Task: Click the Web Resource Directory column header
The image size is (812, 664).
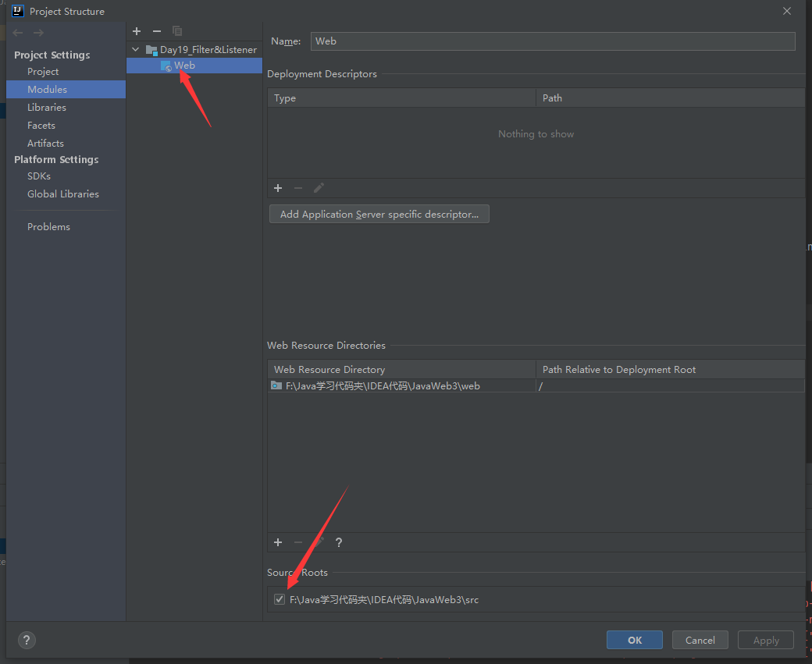Action: [401, 370]
